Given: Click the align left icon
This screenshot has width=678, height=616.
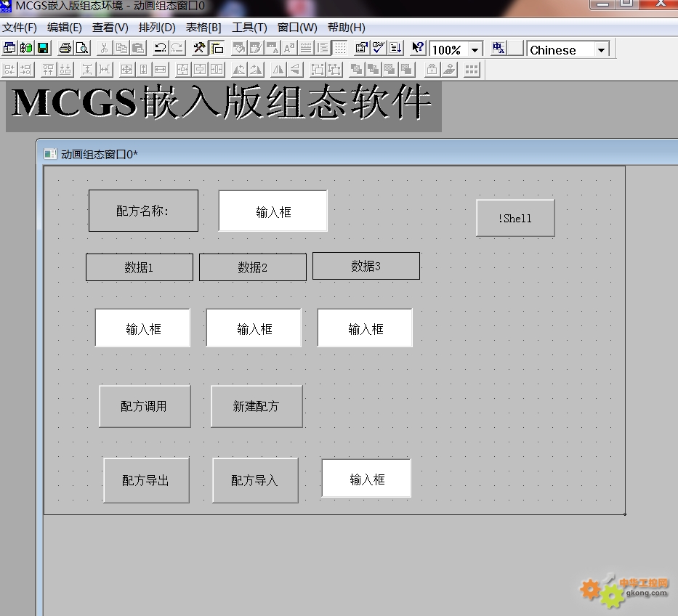Looking at the screenshot, I should 9,69.
